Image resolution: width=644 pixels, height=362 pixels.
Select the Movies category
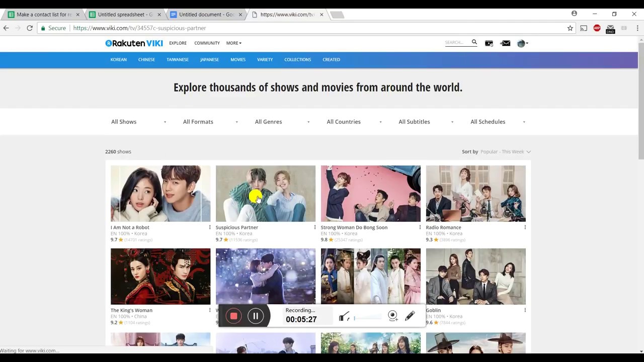pyautogui.click(x=238, y=60)
